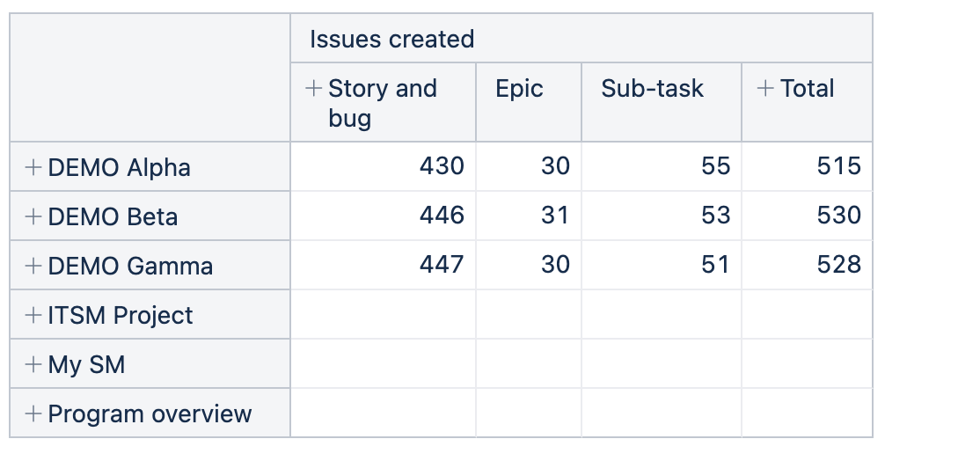Click the DEMO Alpha sub-task value 55
The width and height of the screenshot is (980, 461).
pos(715,166)
